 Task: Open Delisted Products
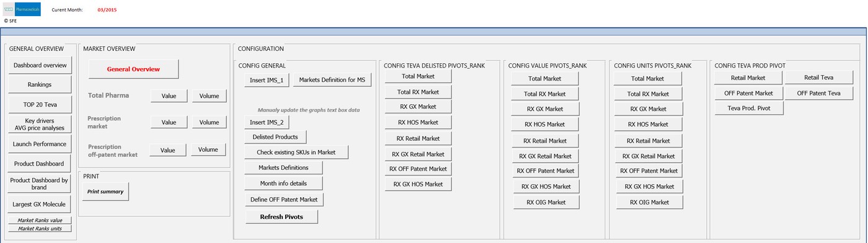(275, 136)
